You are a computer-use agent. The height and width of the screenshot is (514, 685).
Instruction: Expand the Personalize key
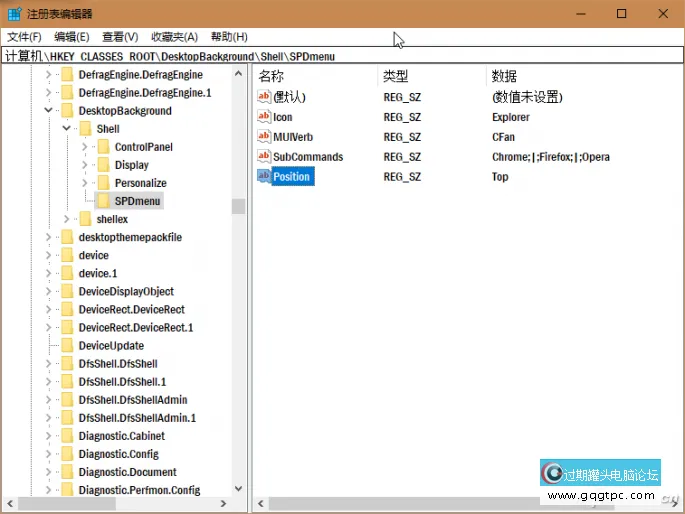85,183
